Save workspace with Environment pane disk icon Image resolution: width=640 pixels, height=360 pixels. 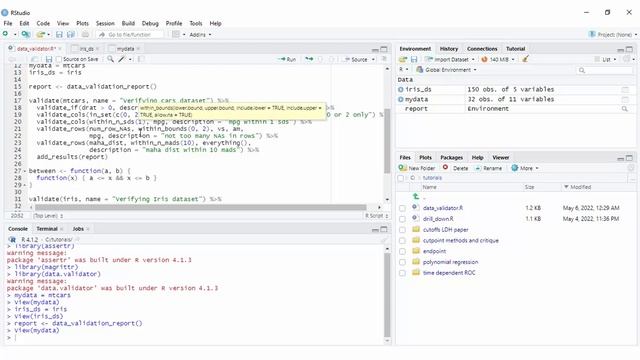click(x=414, y=59)
